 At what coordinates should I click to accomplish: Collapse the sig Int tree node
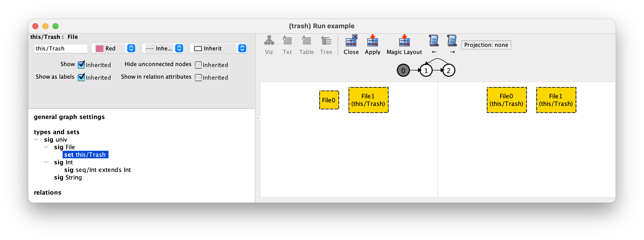46,162
